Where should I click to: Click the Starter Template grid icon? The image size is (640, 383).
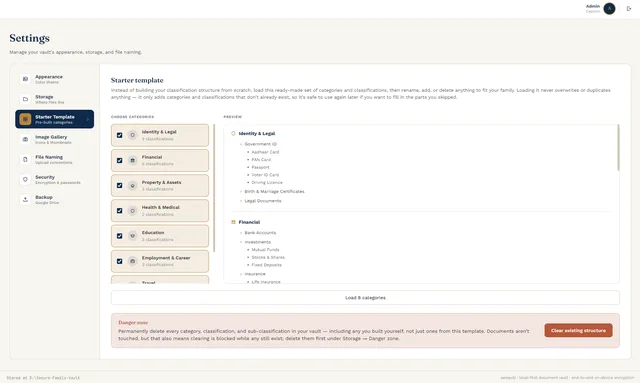coord(25,119)
